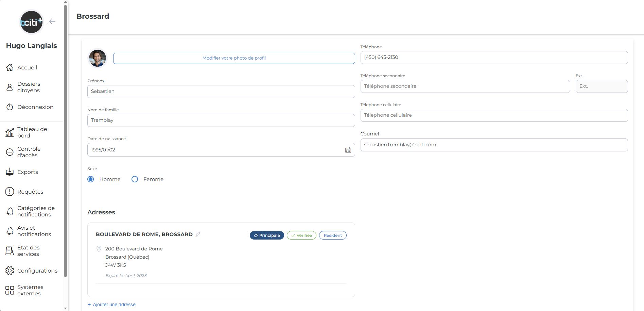This screenshot has height=311, width=644.
Task: Click the back arrow beside the bciti+ logo
Action: click(52, 21)
